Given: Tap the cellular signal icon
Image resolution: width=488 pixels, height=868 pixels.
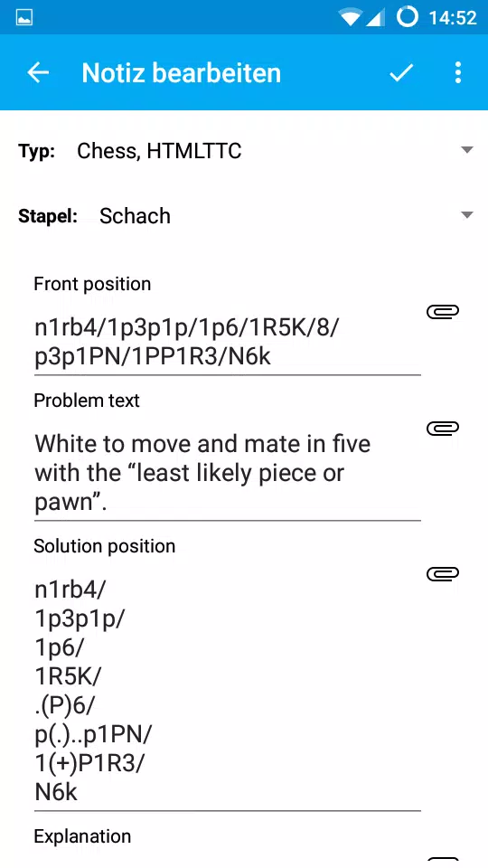Looking at the screenshot, I should point(375,18).
